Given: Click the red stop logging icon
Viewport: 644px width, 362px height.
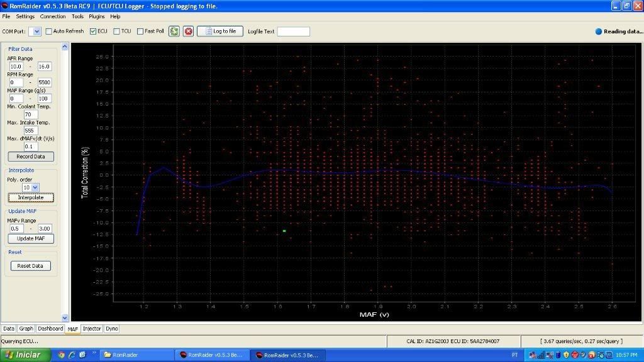Looking at the screenshot, I should (188, 31).
